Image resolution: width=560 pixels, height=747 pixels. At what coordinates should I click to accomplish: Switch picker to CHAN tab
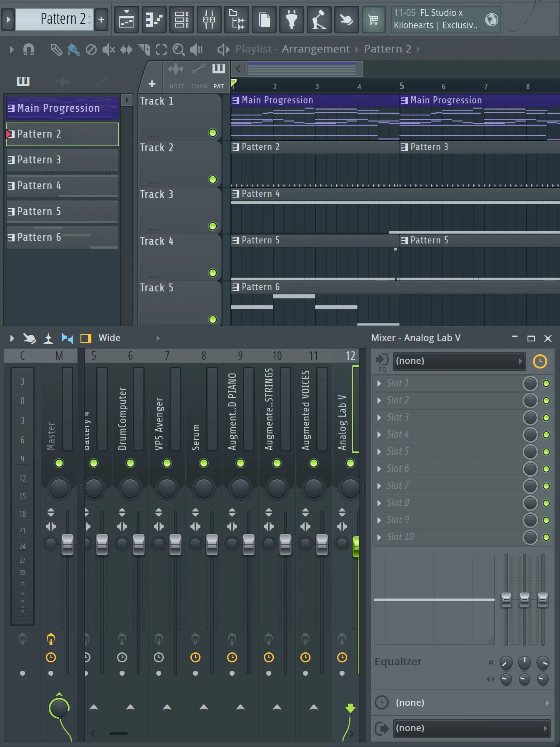(x=199, y=75)
